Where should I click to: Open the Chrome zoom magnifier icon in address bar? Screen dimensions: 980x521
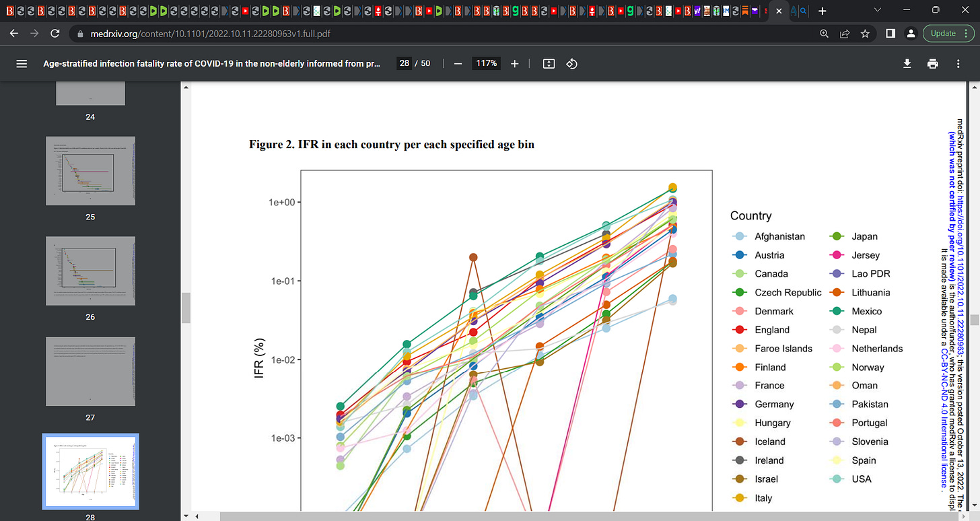pos(824,34)
